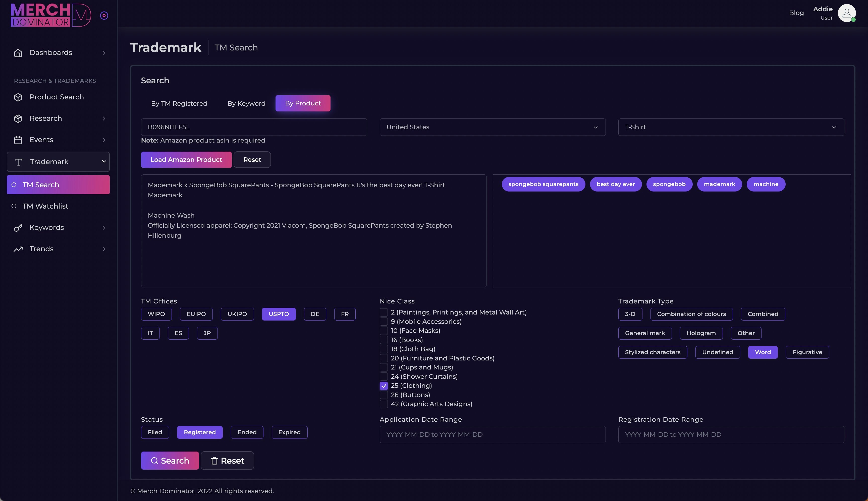This screenshot has width=868, height=501.
Task: Select the Expired status filter
Action: (290, 432)
